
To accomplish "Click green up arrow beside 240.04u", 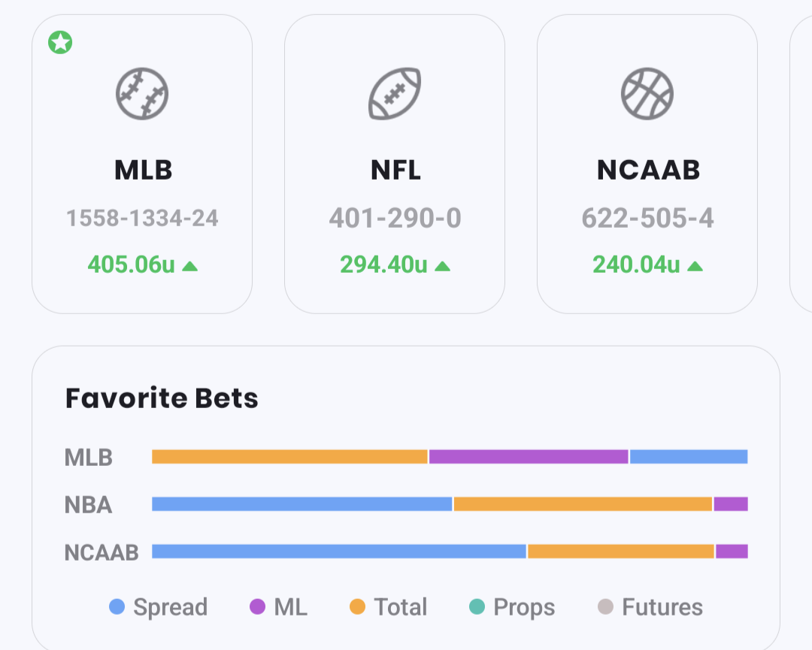I will [x=695, y=265].
